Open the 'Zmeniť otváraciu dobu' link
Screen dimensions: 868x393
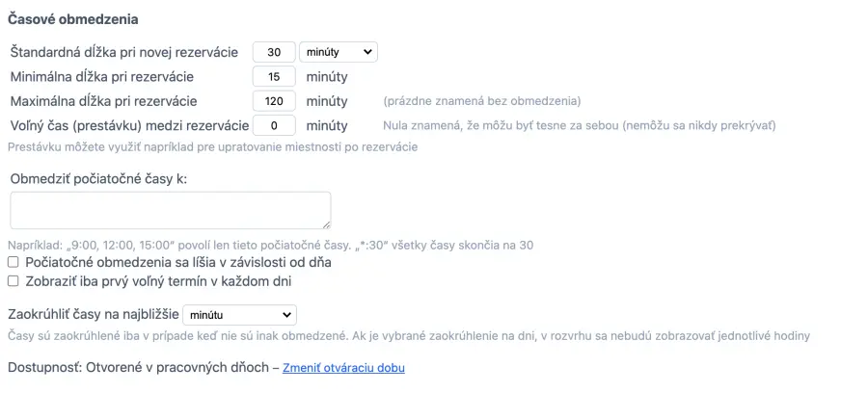[x=343, y=368]
